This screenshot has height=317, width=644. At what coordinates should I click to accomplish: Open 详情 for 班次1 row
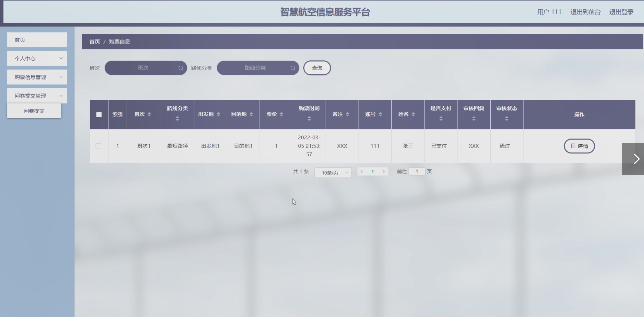click(x=579, y=146)
